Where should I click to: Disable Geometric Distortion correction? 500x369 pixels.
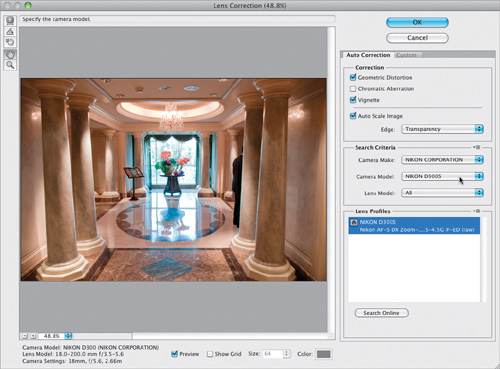pos(353,77)
